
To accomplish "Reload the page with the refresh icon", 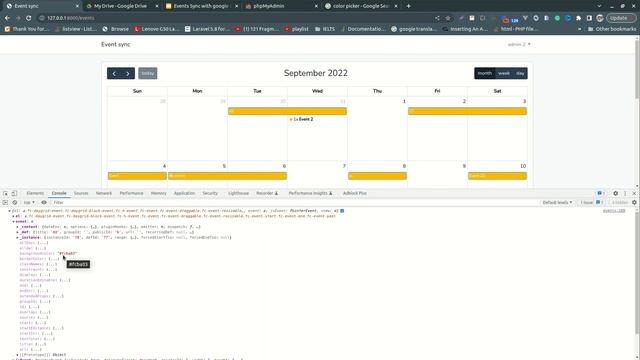I will [29, 18].
